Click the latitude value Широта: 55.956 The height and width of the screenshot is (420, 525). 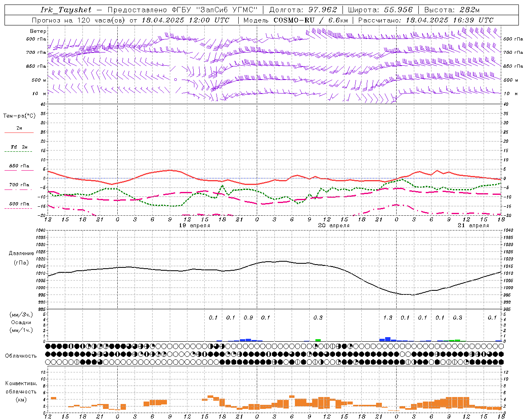380,10
